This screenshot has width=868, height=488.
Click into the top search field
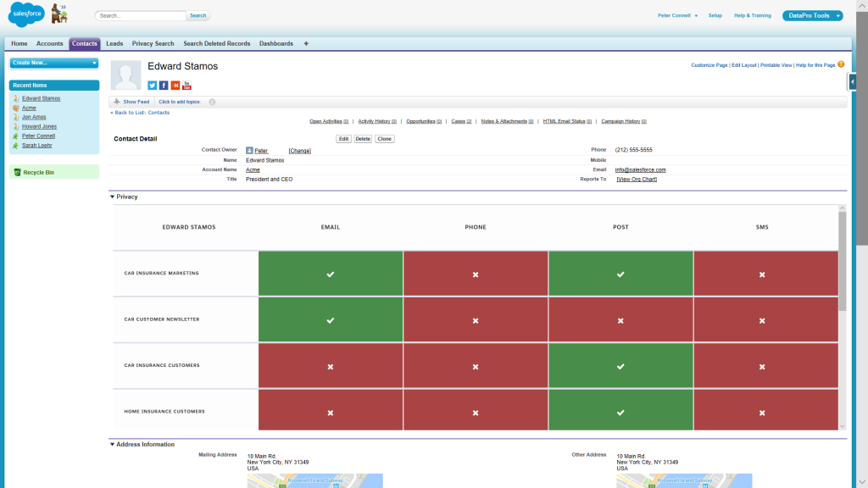[140, 15]
